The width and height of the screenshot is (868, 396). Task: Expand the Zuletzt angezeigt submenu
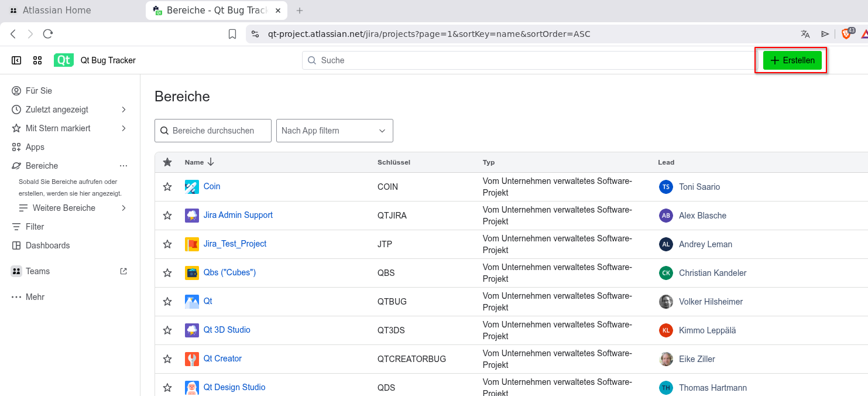[x=123, y=110]
